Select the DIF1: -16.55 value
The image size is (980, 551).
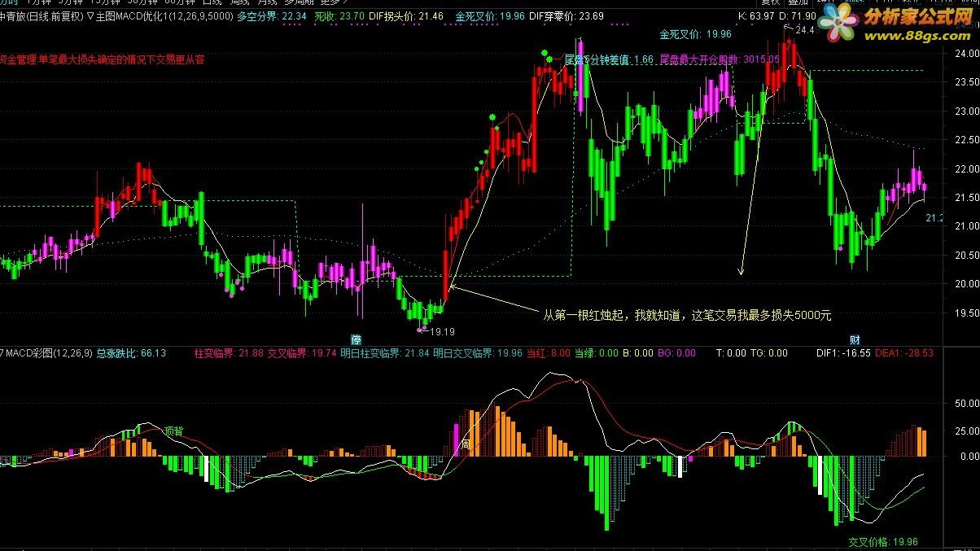pyautogui.click(x=844, y=353)
